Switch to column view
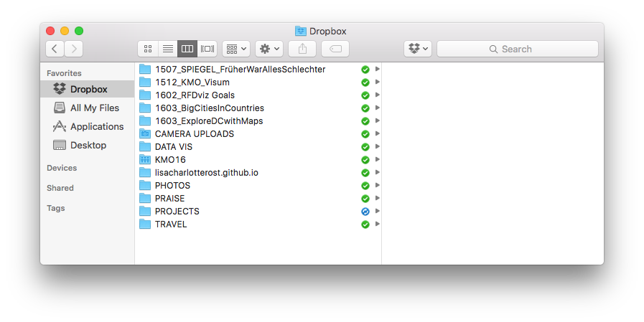Viewport: 644px width, 322px height. pyautogui.click(x=187, y=49)
